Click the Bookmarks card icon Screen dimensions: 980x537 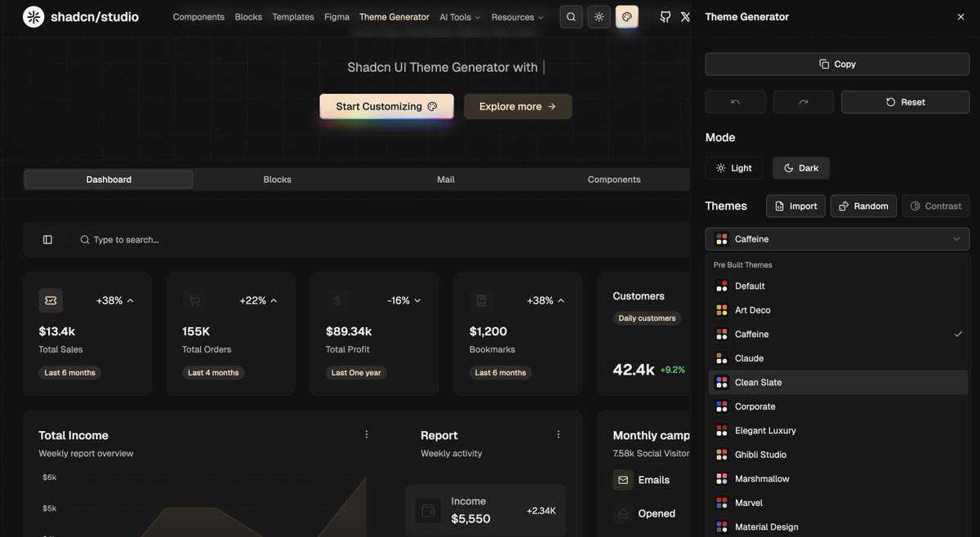coord(481,300)
